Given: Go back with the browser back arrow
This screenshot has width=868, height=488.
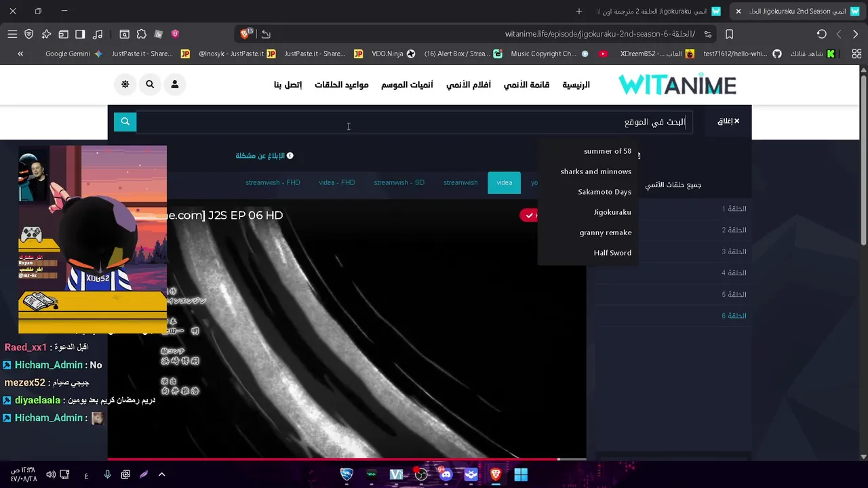Looking at the screenshot, I should click(x=855, y=34).
